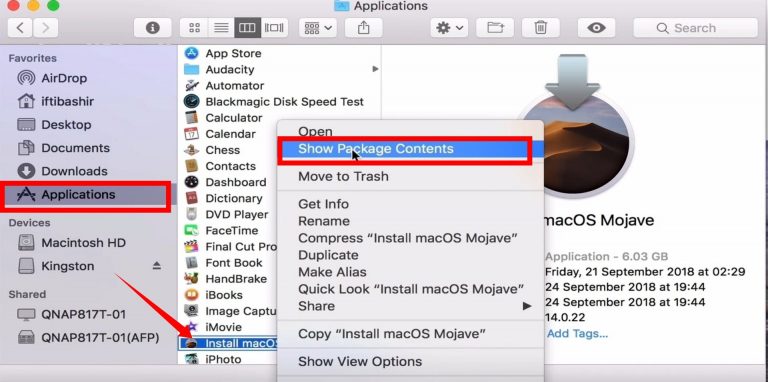Click the trash Delete toolbar button
Viewport: 768px width, 382px height.
click(541, 28)
